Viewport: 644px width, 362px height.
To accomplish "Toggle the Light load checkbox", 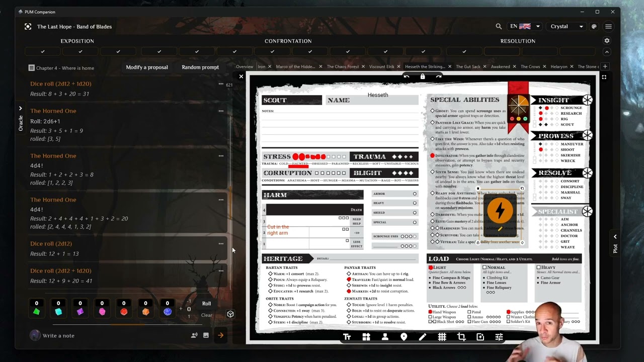I will click(x=431, y=267).
